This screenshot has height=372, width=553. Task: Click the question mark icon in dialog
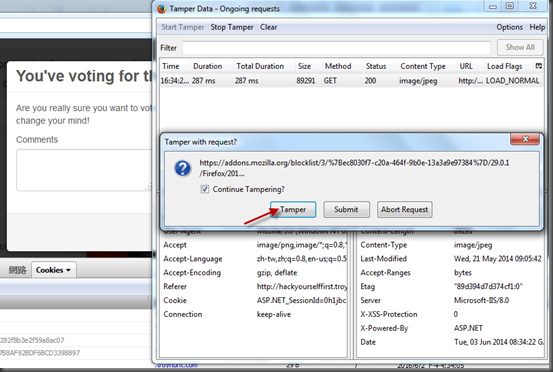183,169
